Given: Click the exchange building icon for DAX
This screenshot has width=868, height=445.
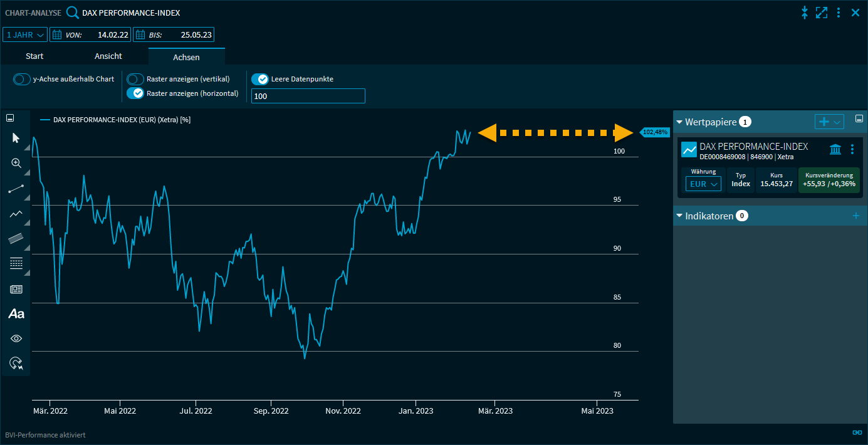Looking at the screenshot, I should pyautogui.click(x=835, y=149).
